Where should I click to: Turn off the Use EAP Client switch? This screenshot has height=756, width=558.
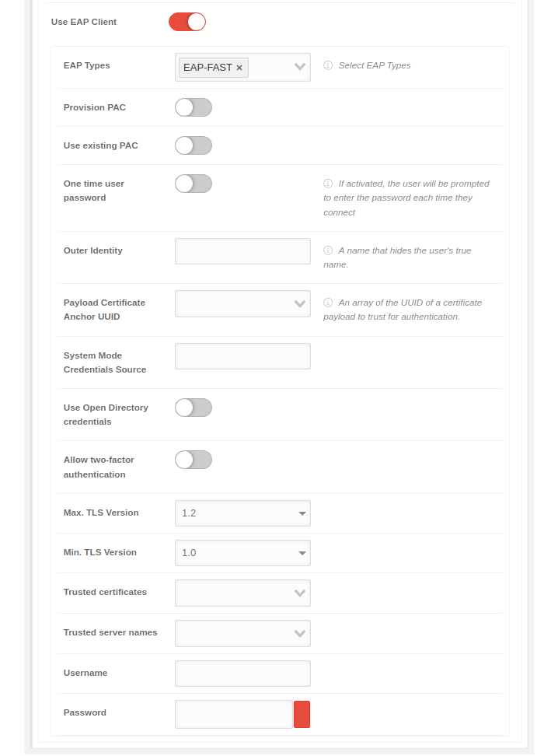(x=187, y=22)
